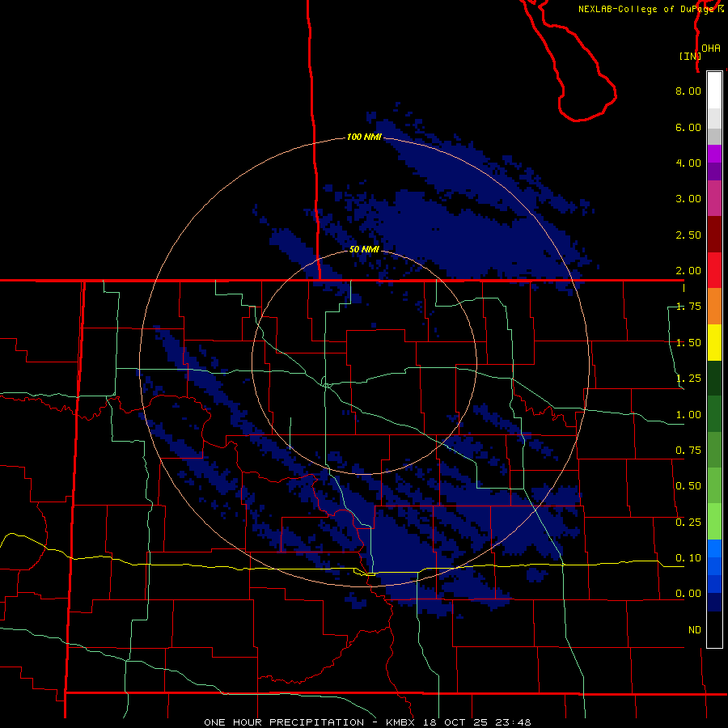The width and height of the screenshot is (728, 728).
Task: Pick the bright red legend swatch
Action: pyautogui.click(x=714, y=270)
